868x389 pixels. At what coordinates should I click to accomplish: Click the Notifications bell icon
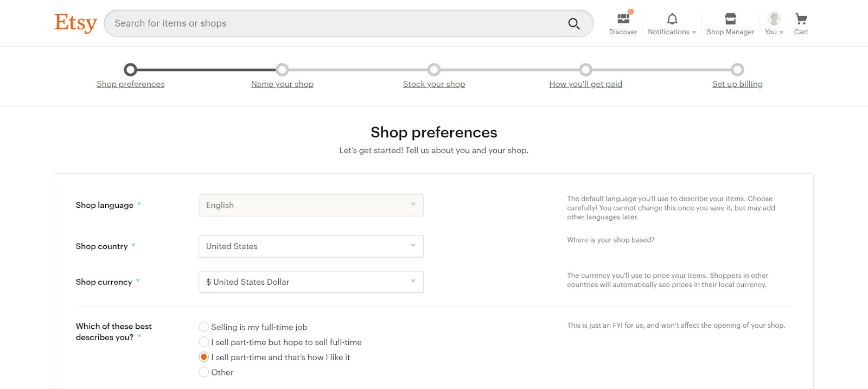(x=672, y=19)
